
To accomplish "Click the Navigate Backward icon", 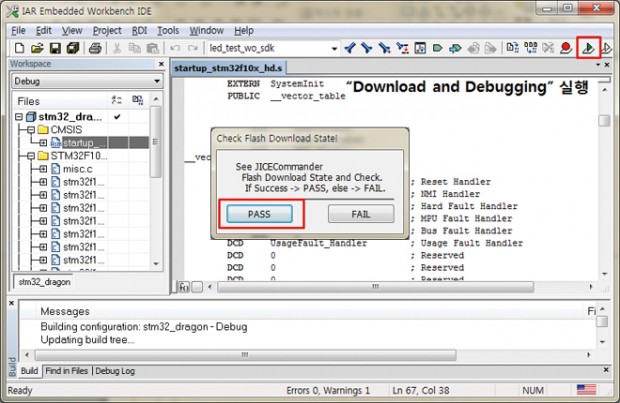I will click(473, 48).
